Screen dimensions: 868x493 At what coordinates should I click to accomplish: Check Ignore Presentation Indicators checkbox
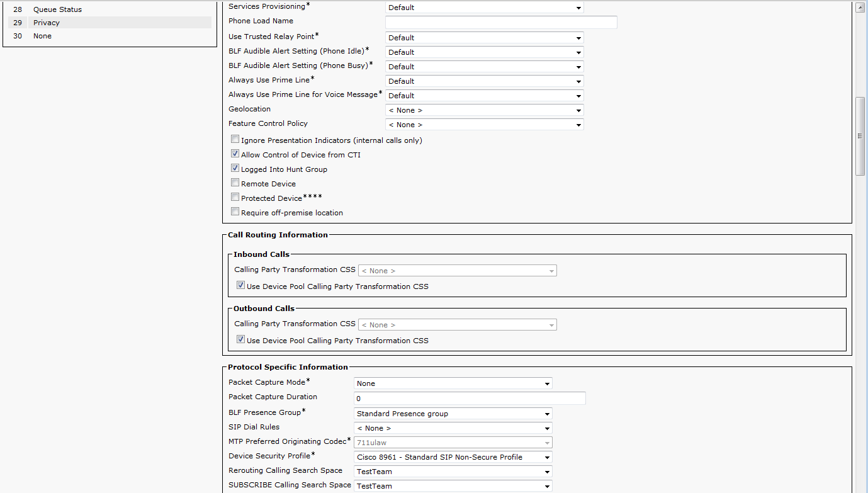(235, 140)
